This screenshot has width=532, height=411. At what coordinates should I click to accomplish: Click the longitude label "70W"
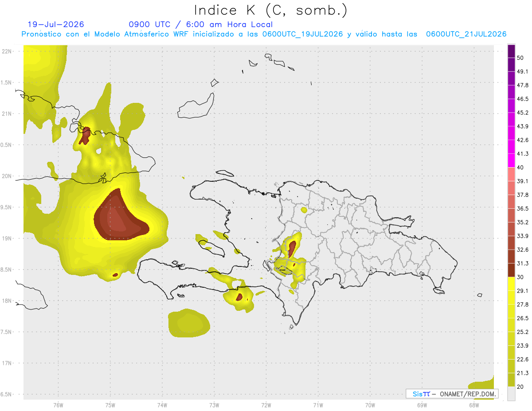pyautogui.click(x=370, y=405)
